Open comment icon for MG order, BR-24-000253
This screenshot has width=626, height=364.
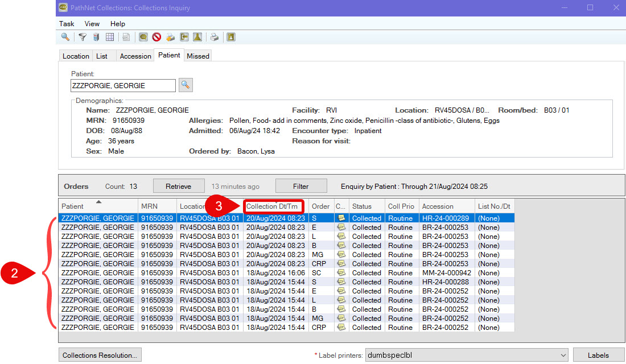pos(341,255)
